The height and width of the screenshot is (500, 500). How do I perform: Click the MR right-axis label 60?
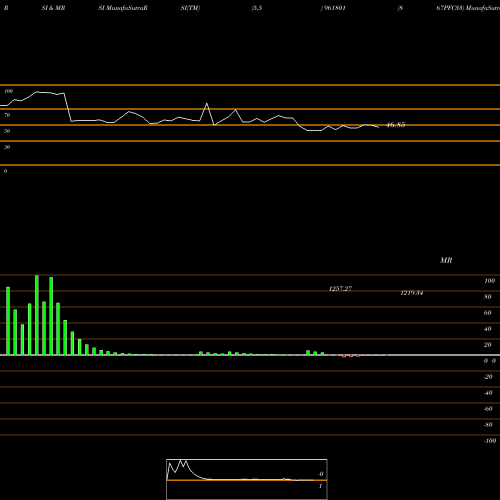pyautogui.click(x=488, y=313)
